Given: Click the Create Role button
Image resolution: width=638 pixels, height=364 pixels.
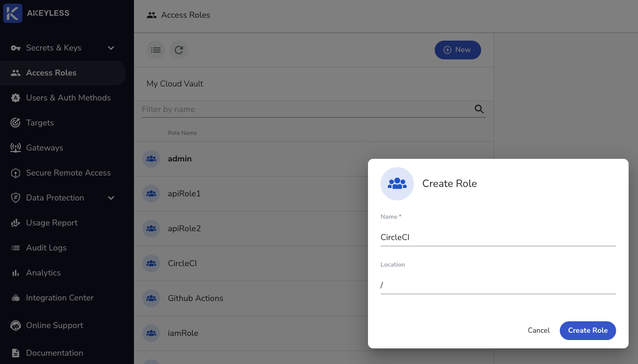Looking at the screenshot, I should 588,331.
